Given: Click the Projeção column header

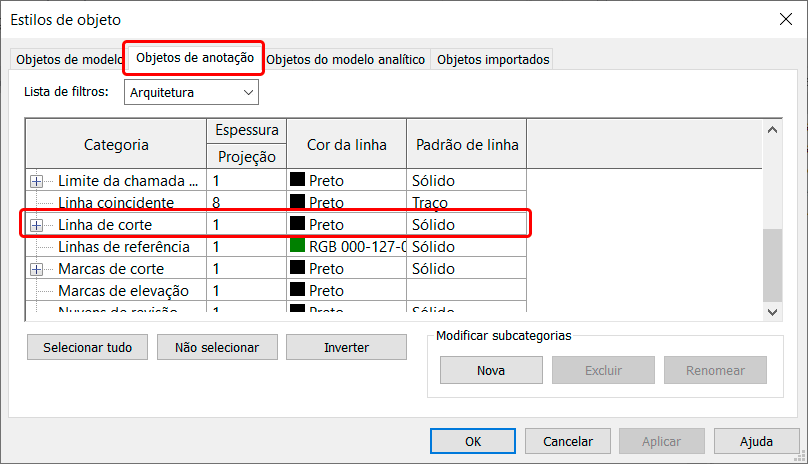Looking at the screenshot, I should click(246, 157).
